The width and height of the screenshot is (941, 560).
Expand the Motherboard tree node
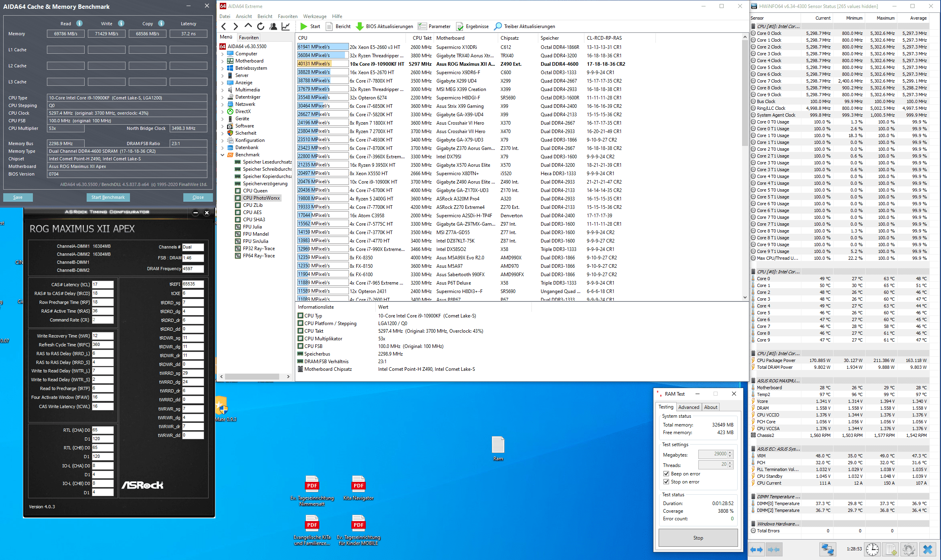tap(223, 61)
